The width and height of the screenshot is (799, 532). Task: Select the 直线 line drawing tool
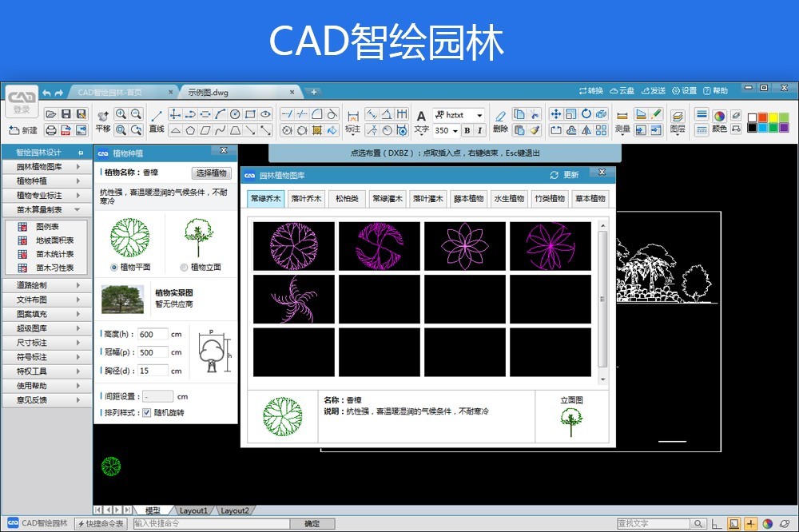coord(157,120)
